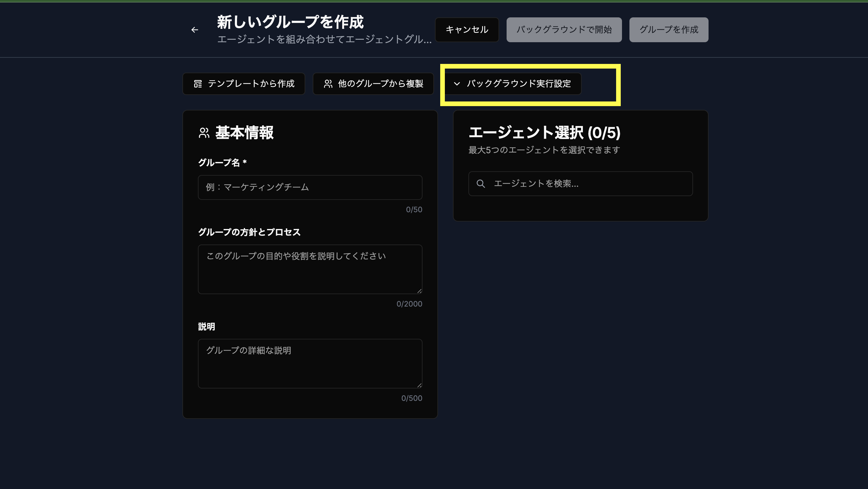The height and width of the screenshot is (489, 868).
Task: Click the 説明 label
Action: (207, 326)
